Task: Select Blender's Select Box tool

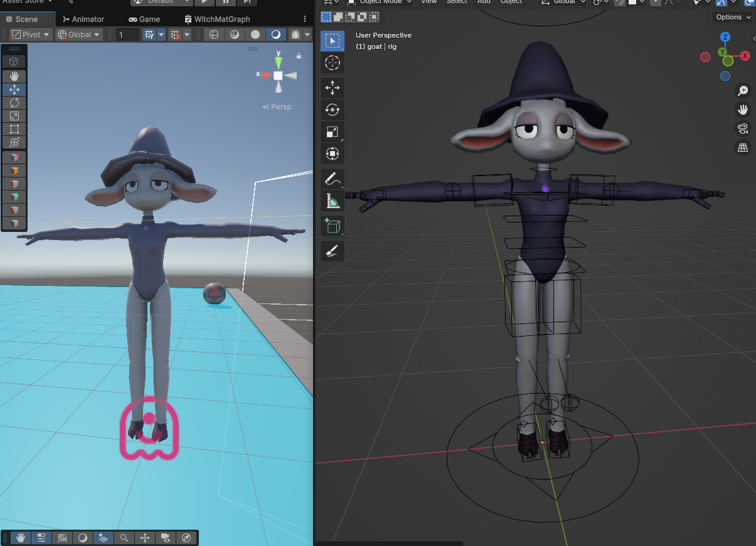Action: click(x=333, y=41)
